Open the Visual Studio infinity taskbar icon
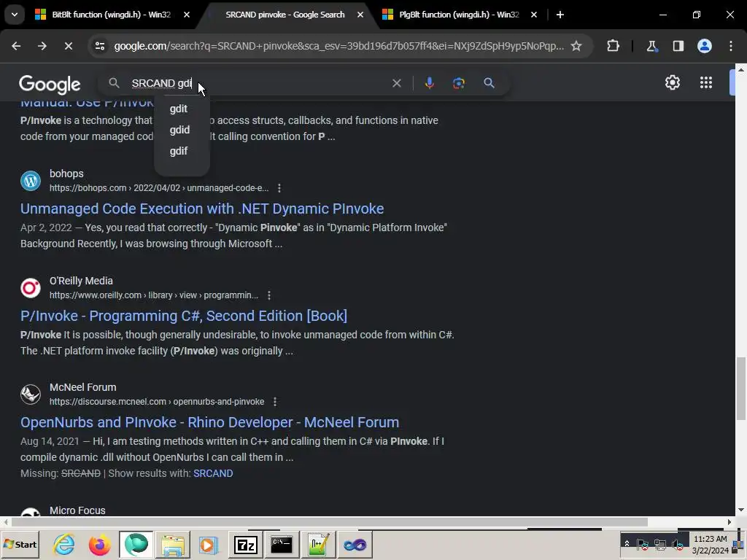747x560 pixels. 355,544
